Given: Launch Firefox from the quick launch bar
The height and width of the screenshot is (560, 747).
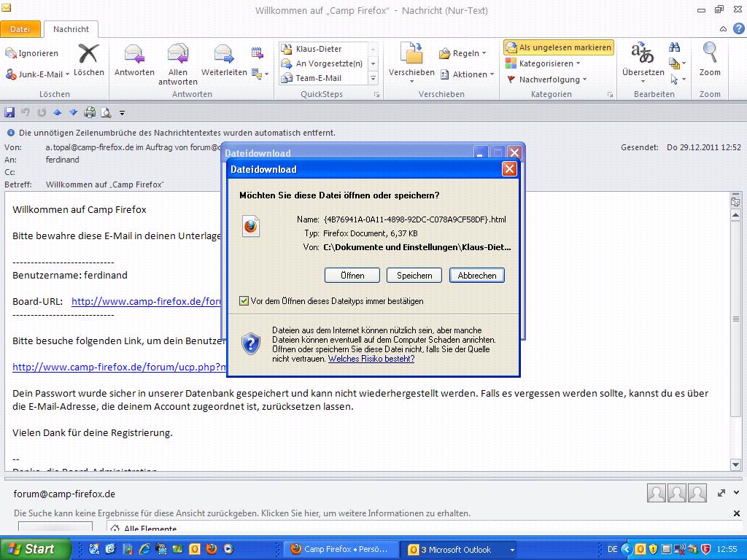Looking at the screenshot, I should click(x=212, y=549).
